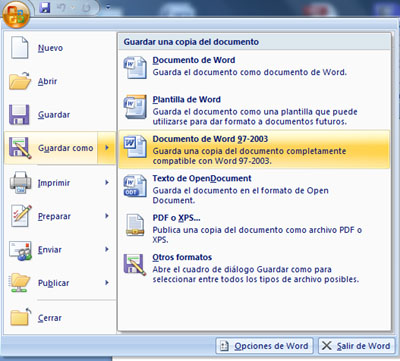Click the header 'Guardar una copia del documento'
400x361 pixels.
tap(191, 42)
